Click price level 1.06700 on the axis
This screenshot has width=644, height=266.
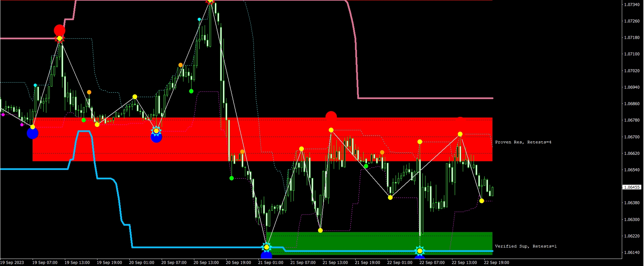(632, 137)
